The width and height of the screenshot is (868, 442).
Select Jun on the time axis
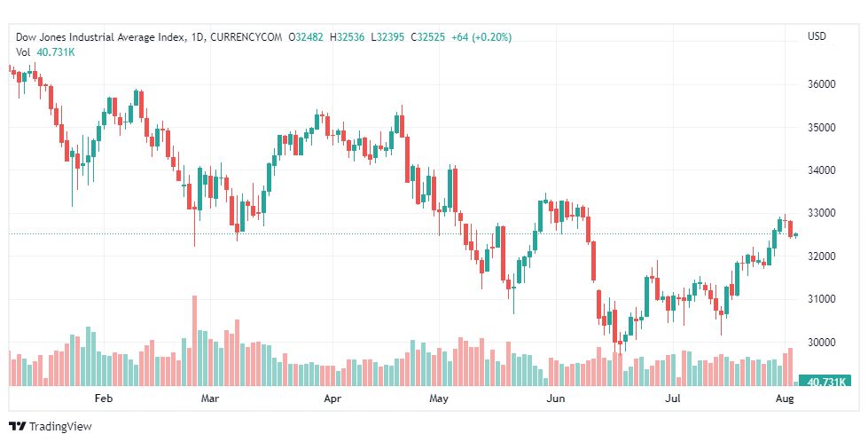(556, 399)
